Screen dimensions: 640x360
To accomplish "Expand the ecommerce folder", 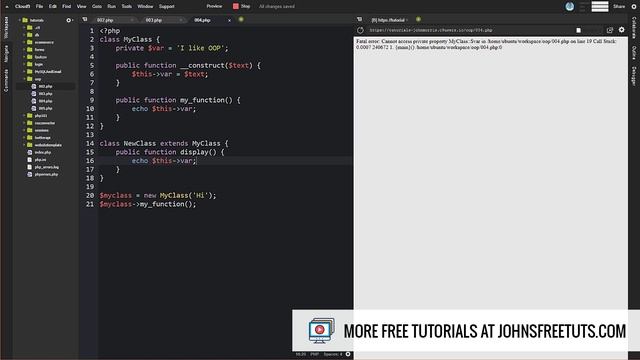I will click(24, 42).
